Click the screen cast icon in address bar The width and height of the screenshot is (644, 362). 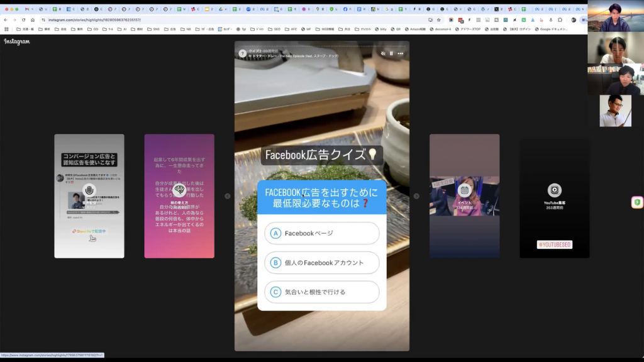[430, 19]
